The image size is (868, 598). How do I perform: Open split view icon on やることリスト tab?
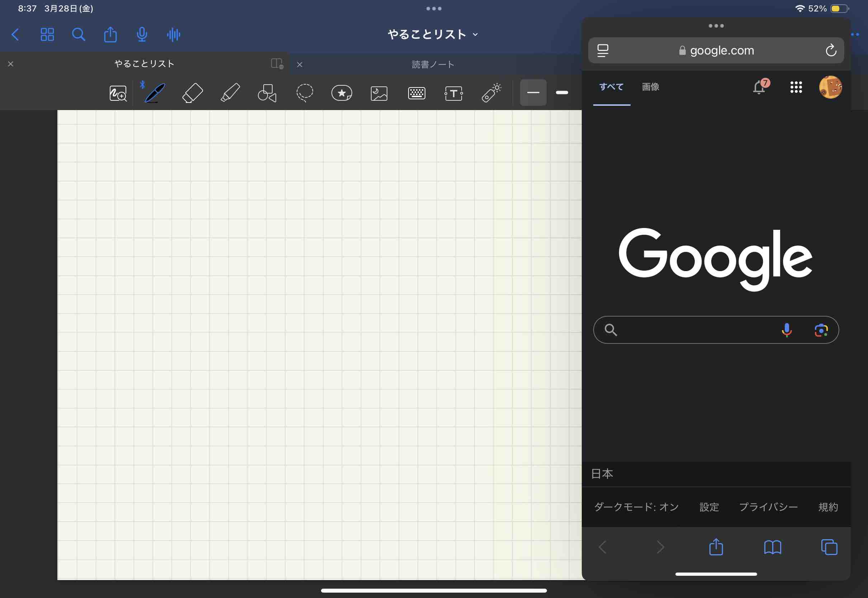point(277,64)
